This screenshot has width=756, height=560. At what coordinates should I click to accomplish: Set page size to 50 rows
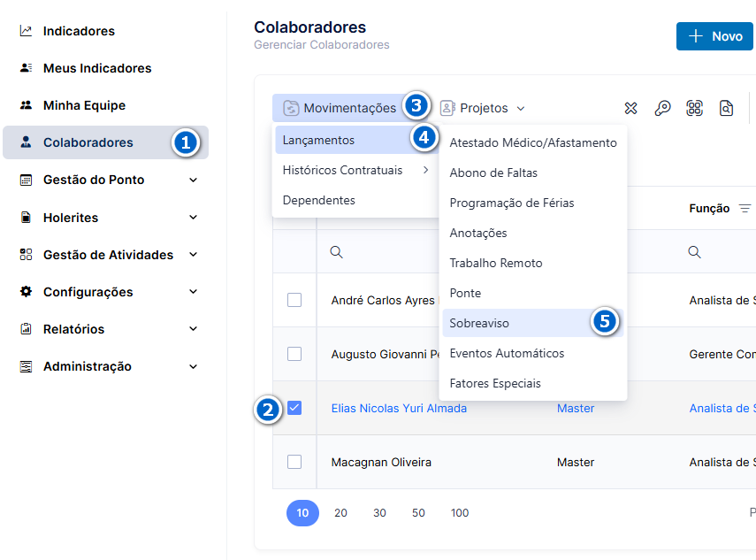pyautogui.click(x=418, y=513)
